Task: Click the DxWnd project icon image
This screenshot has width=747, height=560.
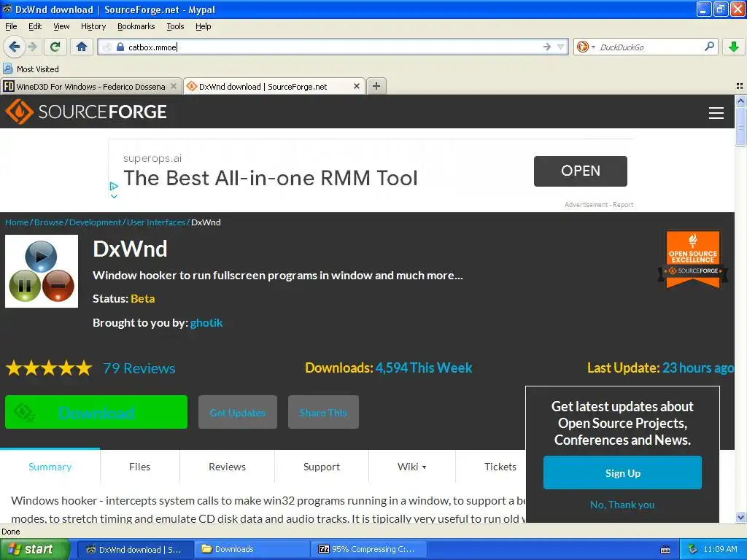Action: click(x=42, y=271)
